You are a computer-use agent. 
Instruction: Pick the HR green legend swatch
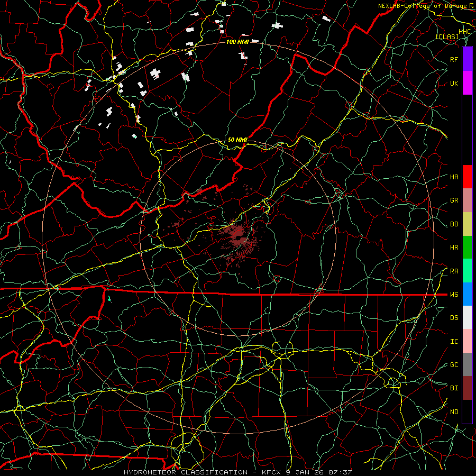point(467,248)
